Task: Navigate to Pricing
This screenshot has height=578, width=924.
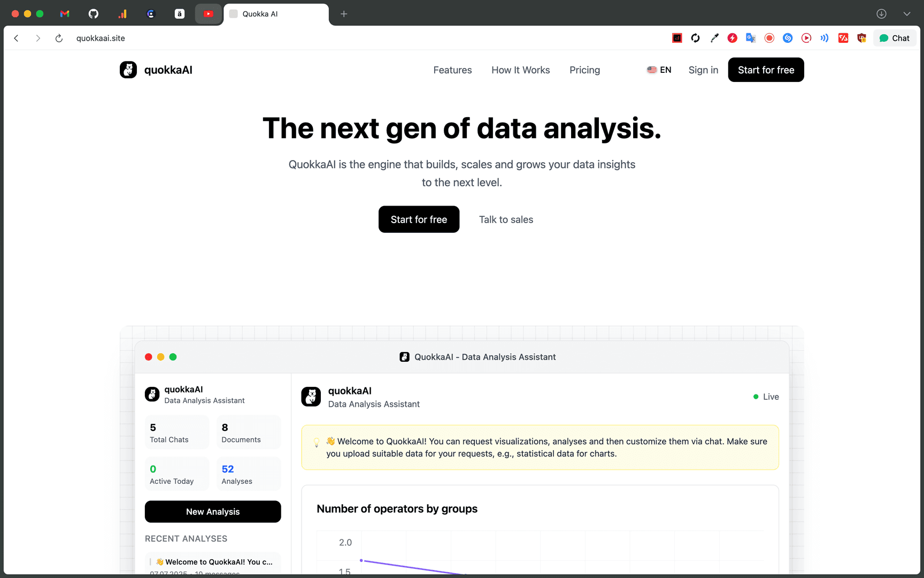Action: click(584, 70)
